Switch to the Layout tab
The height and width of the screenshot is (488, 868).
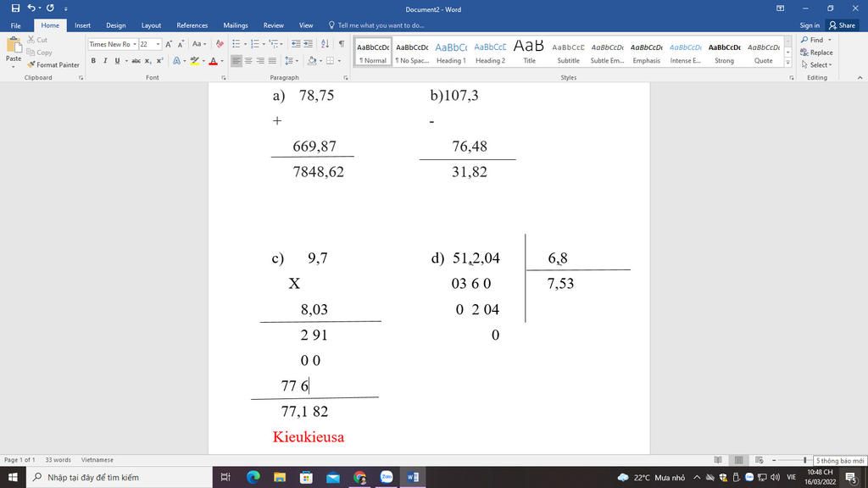[151, 25]
